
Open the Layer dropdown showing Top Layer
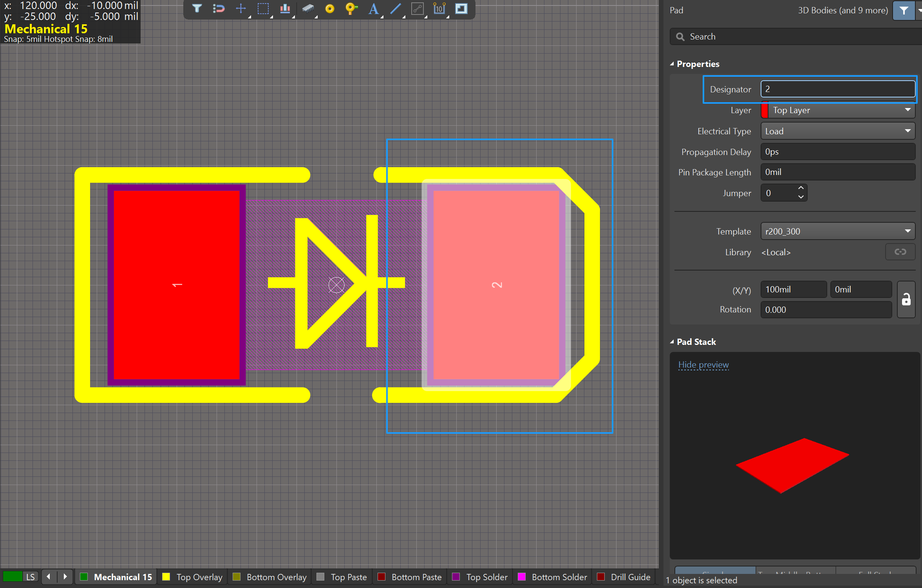tap(837, 110)
